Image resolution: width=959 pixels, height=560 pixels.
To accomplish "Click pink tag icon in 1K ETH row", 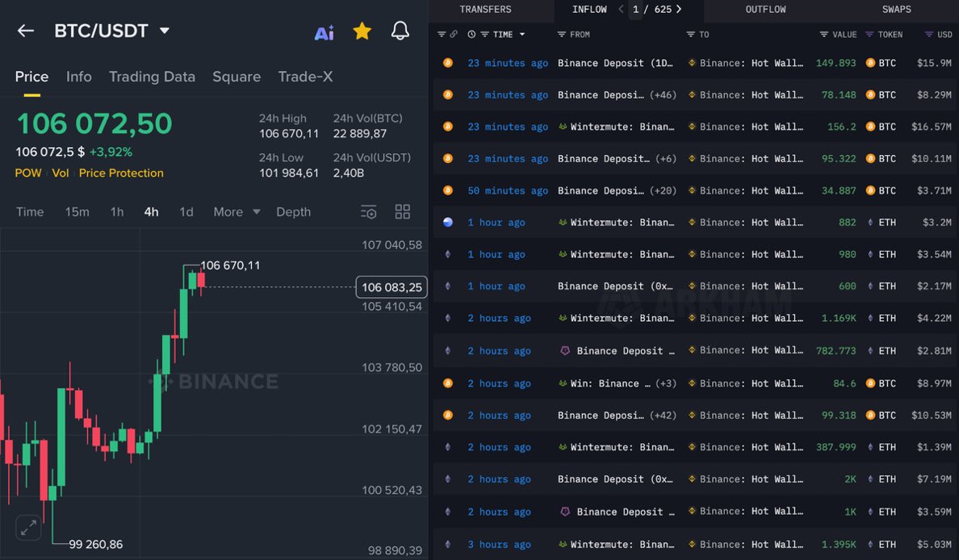I will click(565, 511).
